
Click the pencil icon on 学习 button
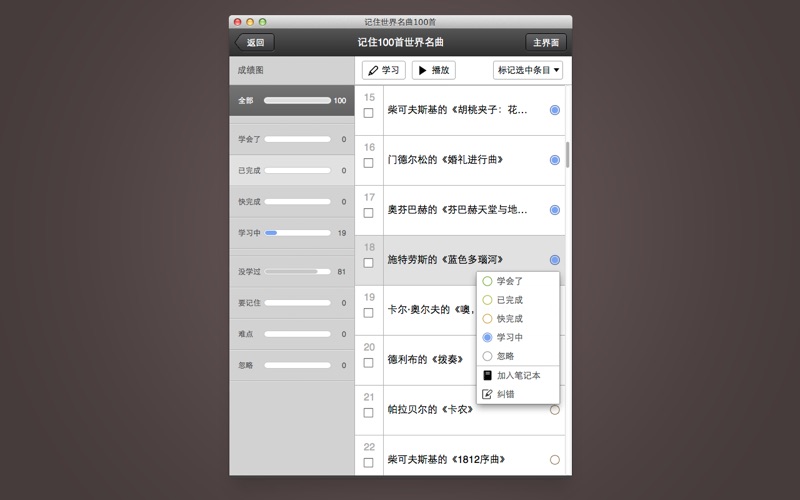[x=373, y=70]
